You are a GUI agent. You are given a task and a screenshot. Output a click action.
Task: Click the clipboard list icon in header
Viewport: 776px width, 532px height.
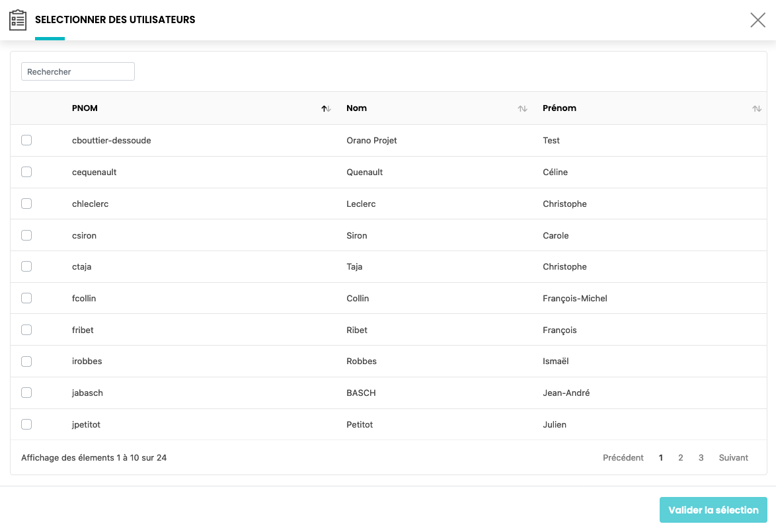point(18,20)
